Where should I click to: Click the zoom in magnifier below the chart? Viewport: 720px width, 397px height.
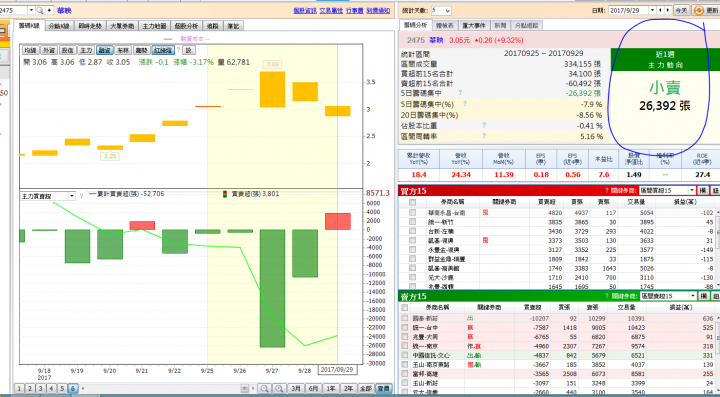(x=279, y=388)
